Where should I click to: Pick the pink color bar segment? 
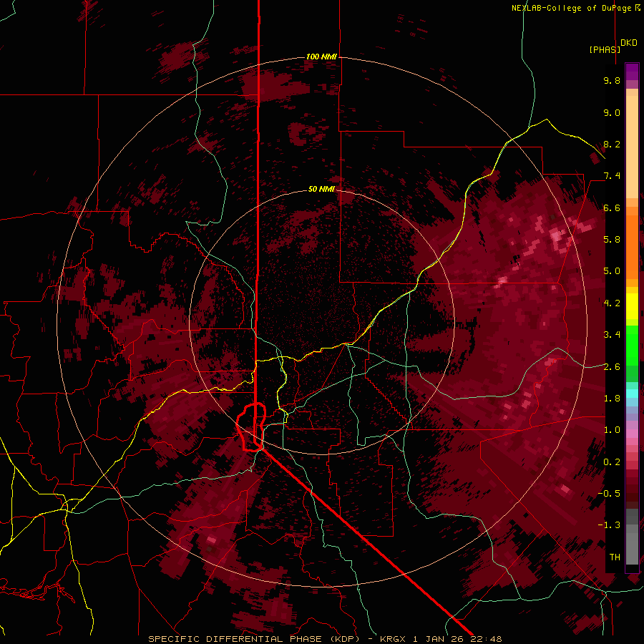click(632, 434)
